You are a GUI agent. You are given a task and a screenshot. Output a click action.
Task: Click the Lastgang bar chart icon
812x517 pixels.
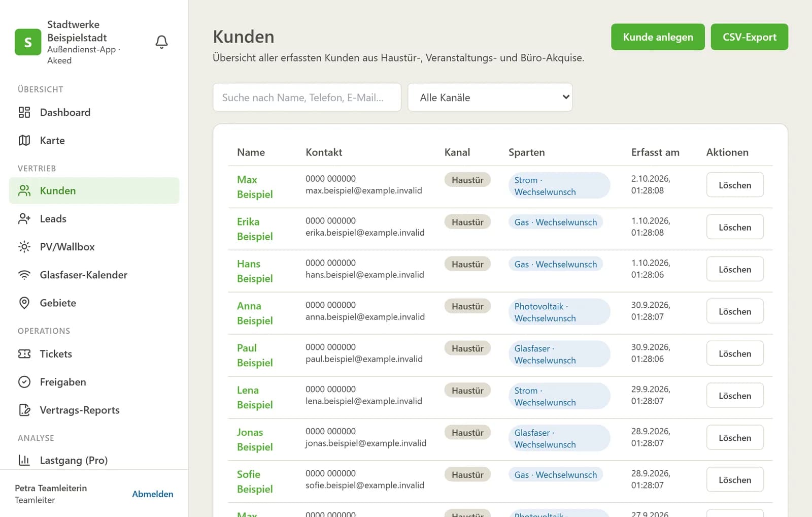coord(24,460)
